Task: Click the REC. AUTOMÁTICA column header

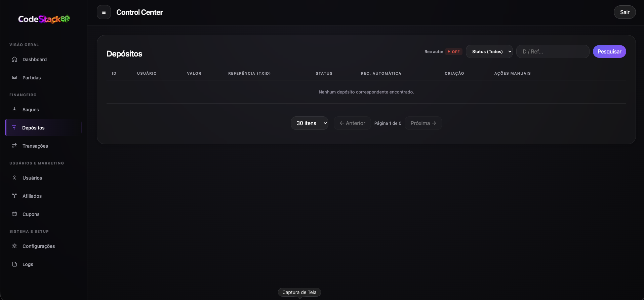Action: 381,73
